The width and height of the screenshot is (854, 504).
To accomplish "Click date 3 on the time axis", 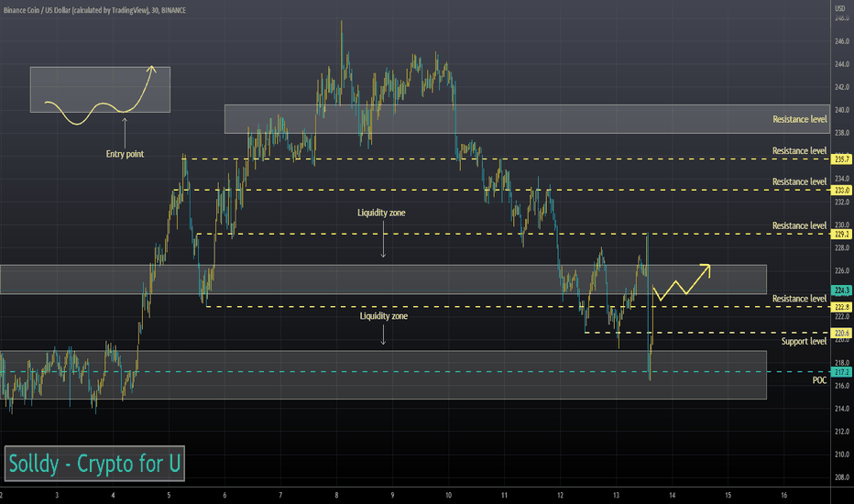I will click(x=57, y=495).
